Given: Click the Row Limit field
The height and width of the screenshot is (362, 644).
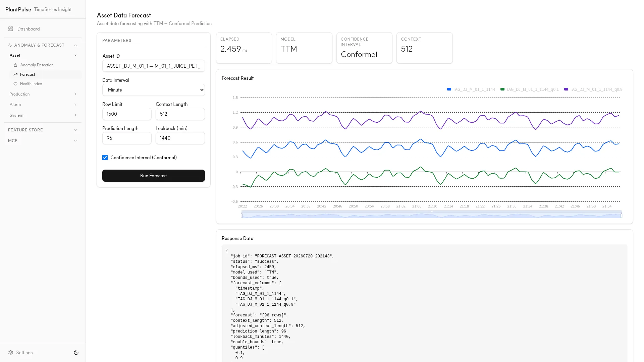Looking at the screenshot, I should [127, 114].
